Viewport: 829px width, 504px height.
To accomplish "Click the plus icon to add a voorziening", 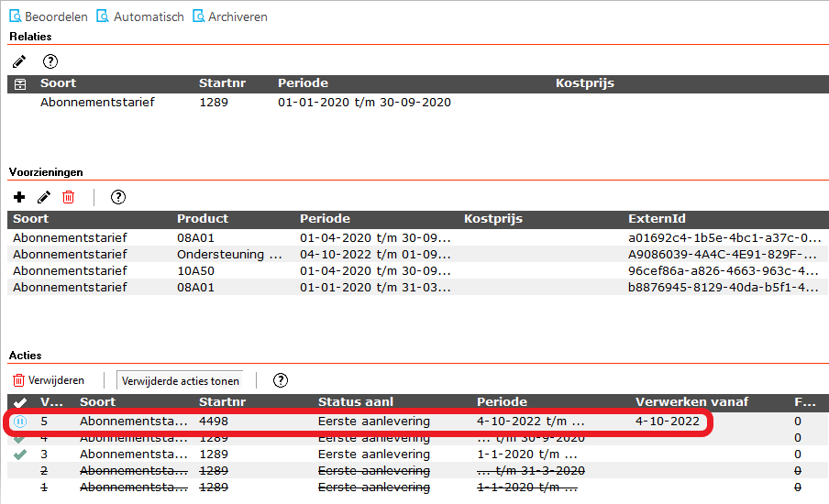I will (x=19, y=197).
